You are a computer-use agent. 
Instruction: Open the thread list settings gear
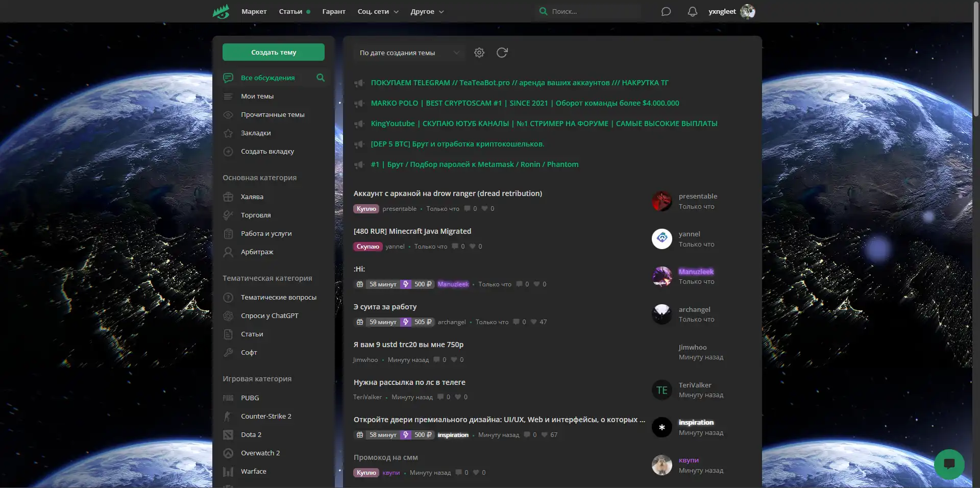tap(479, 53)
